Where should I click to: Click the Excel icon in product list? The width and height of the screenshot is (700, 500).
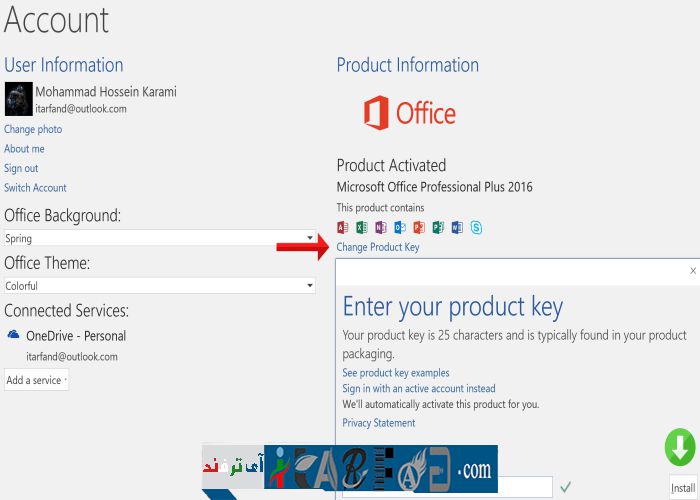pos(362,227)
